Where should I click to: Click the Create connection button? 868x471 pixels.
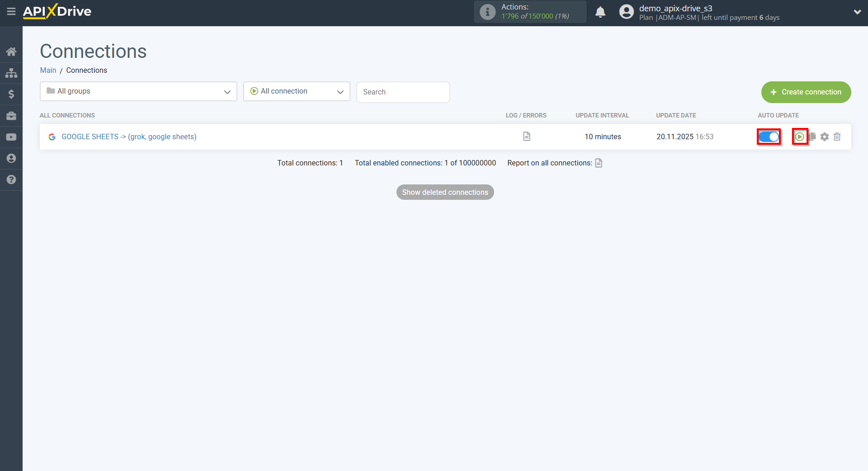click(x=806, y=92)
